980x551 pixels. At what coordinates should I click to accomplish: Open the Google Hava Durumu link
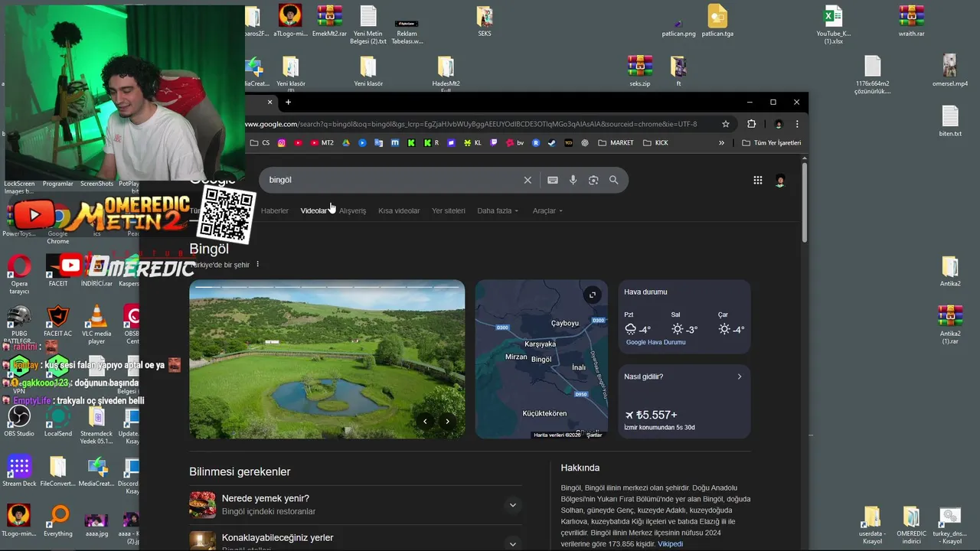[x=655, y=342]
